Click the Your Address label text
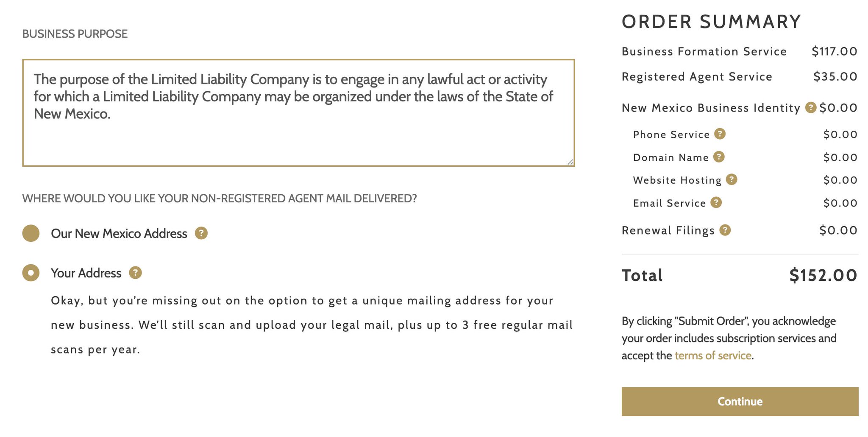The width and height of the screenshot is (868, 437). pos(86,273)
